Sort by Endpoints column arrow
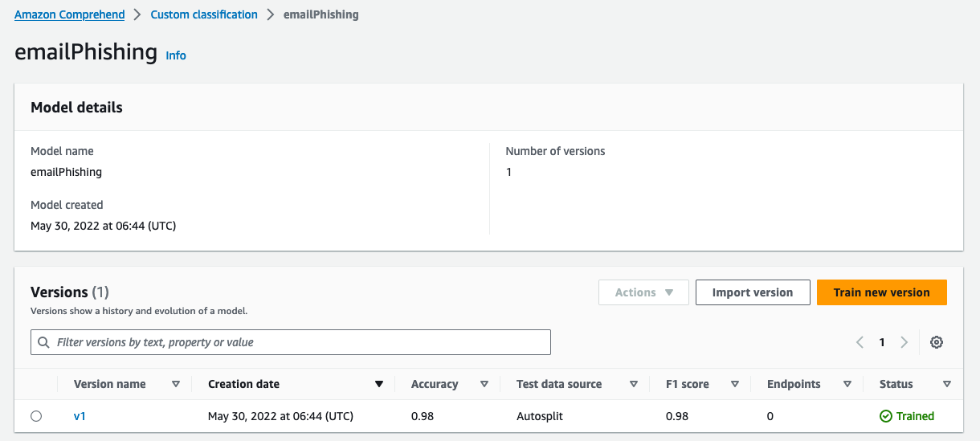Screen dimensions: 980x441 click(x=847, y=384)
